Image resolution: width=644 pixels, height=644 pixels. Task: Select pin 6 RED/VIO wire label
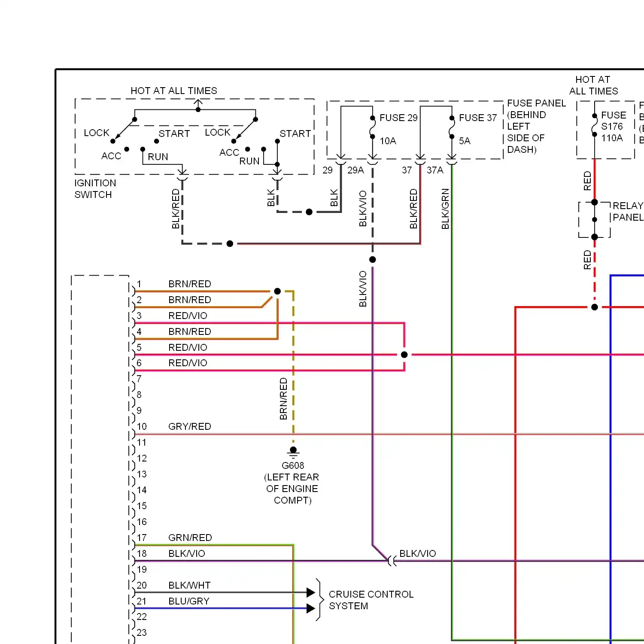tap(188, 363)
